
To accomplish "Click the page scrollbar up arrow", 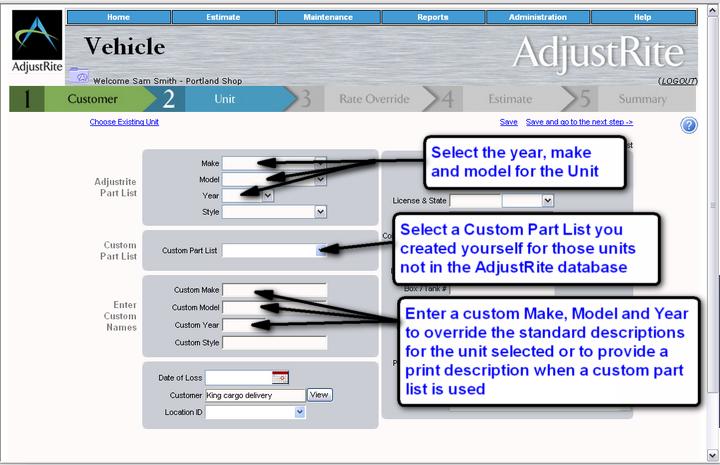I will (x=713, y=11).
